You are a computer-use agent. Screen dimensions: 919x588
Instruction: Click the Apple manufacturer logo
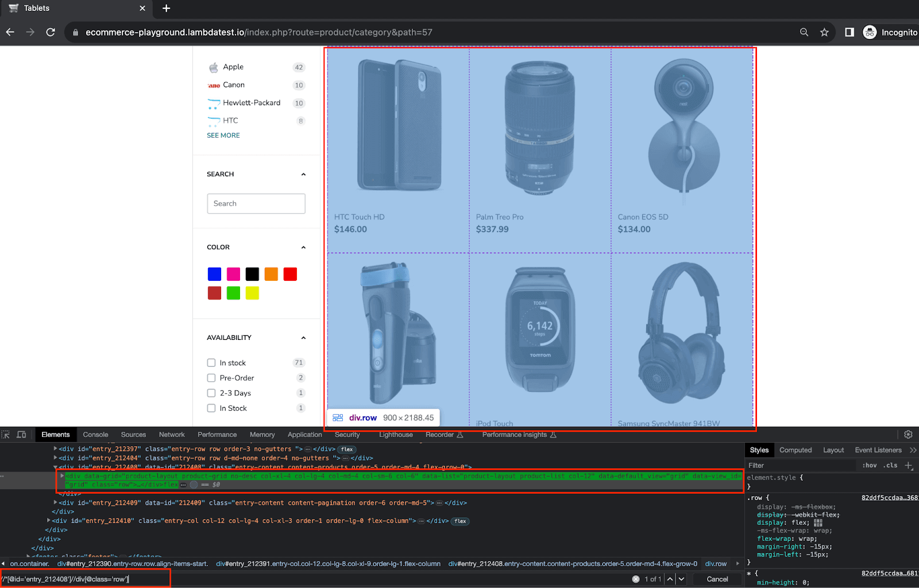213,67
